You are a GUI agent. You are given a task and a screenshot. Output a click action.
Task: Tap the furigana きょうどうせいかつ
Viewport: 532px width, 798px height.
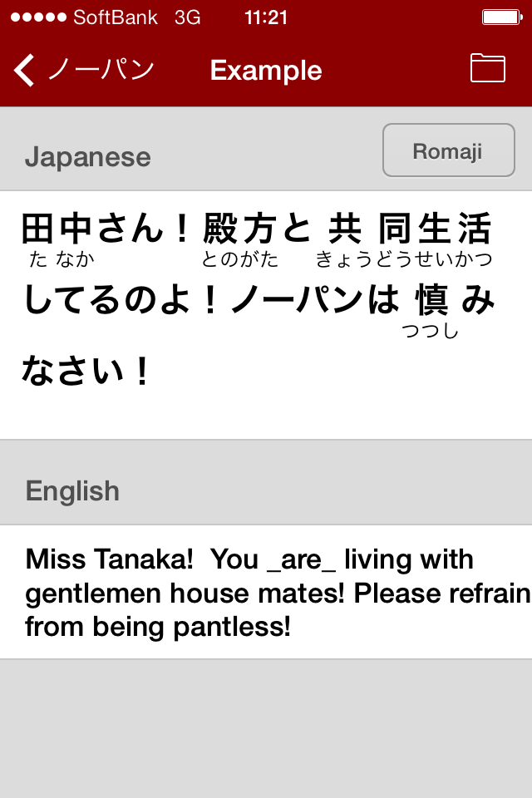[404, 259]
